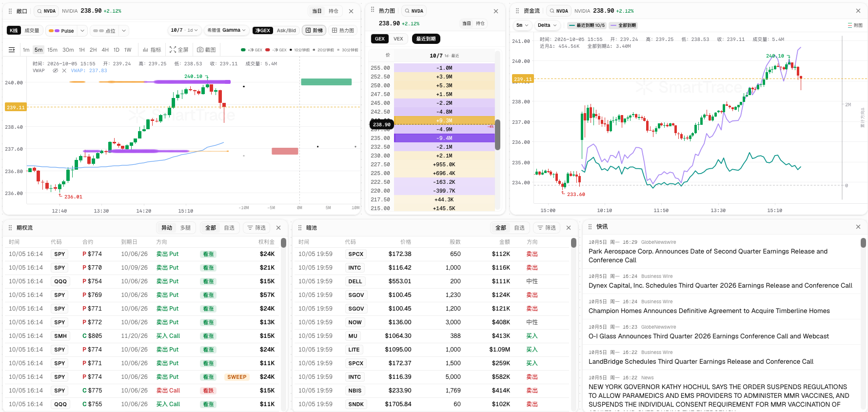Open the 筛选 filter in 期权流 panel

256,228
